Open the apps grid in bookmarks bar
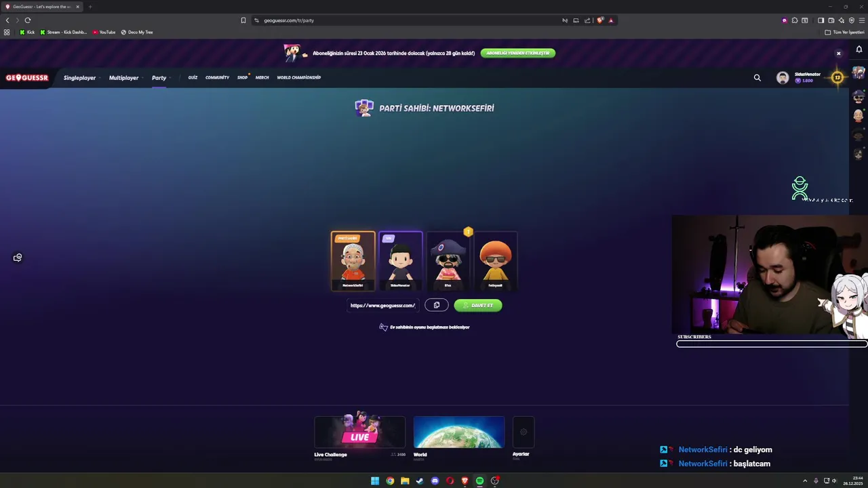This screenshot has height=488, width=868. point(7,32)
